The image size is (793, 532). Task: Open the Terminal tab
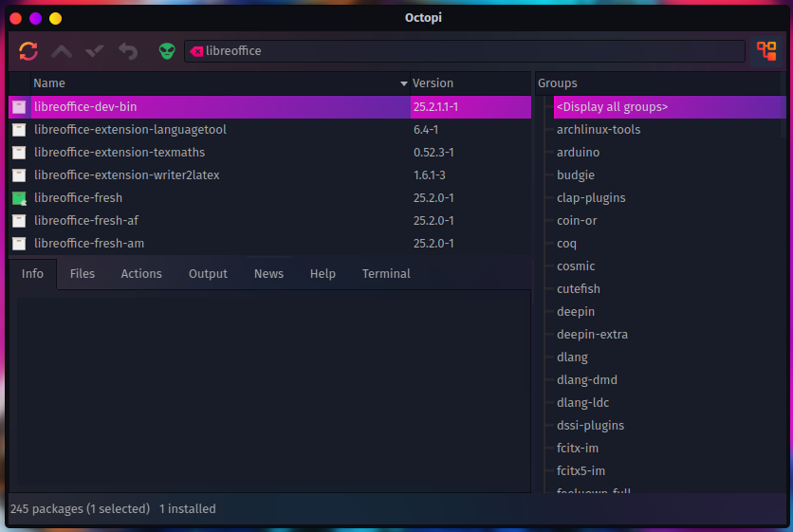click(x=386, y=274)
